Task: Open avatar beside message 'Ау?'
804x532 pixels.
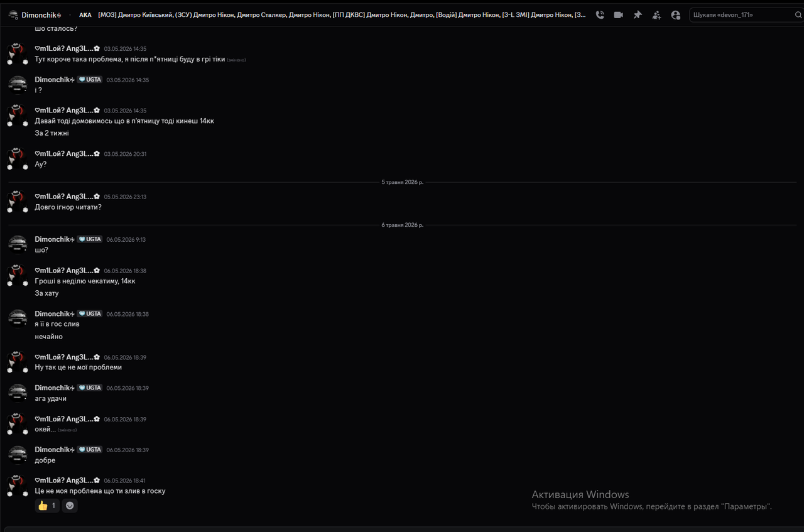Action: click(18, 159)
